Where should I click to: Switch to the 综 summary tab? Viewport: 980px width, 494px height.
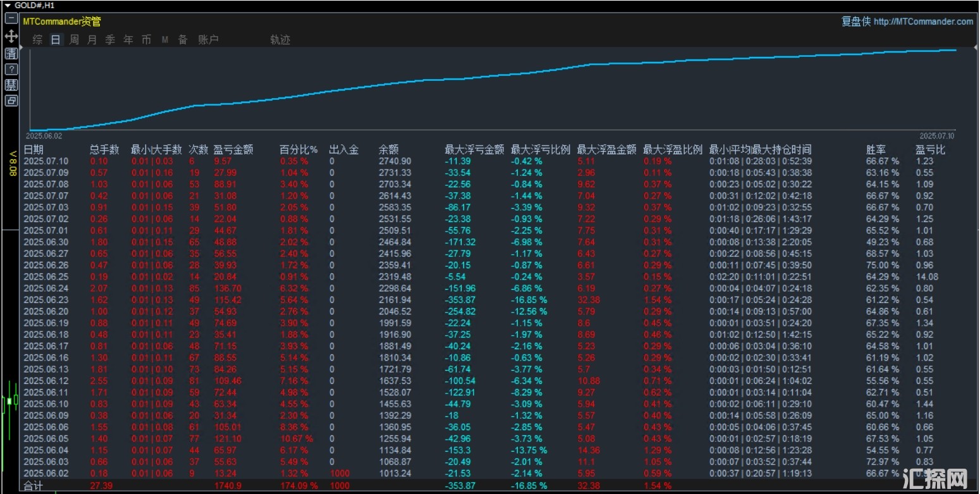click(x=38, y=40)
